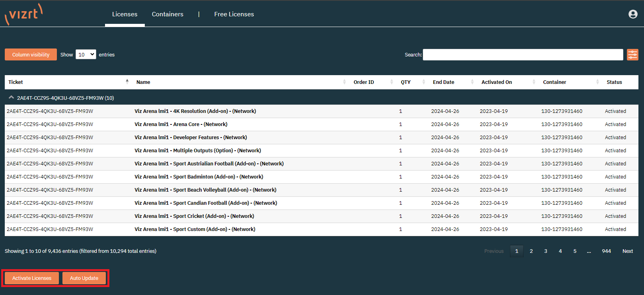Open the user account profile icon
The height and width of the screenshot is (295, 644).
(633, 14)
